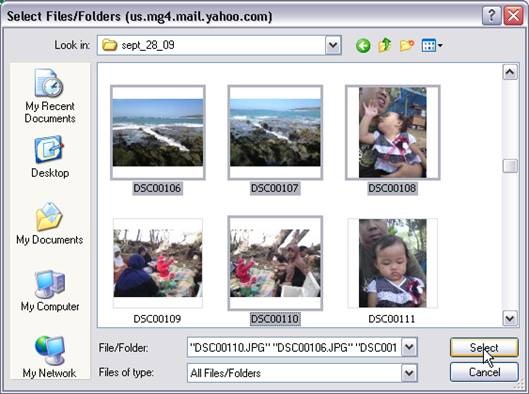Select the DSC00106 beach thumbnail
The width and height of the screenshot is (529, 394).
coord(158,132)
